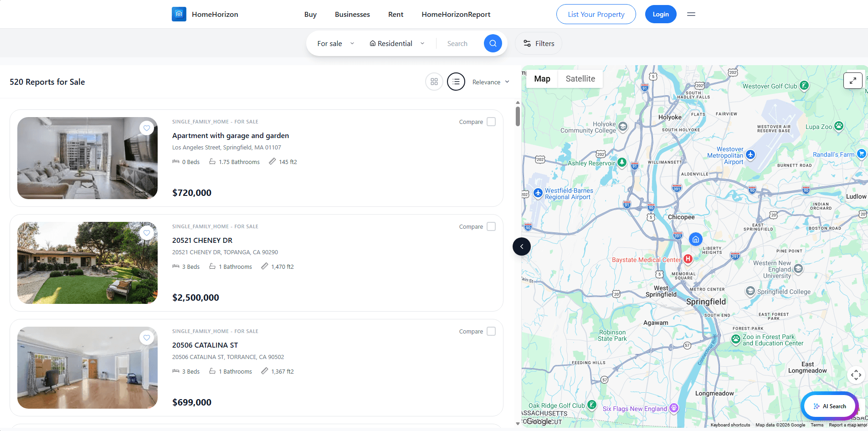Viewport: 868px width, 431px height.
Task: Open the 20506 CATALINA ST photo
Action: click(x=87, y=368)
